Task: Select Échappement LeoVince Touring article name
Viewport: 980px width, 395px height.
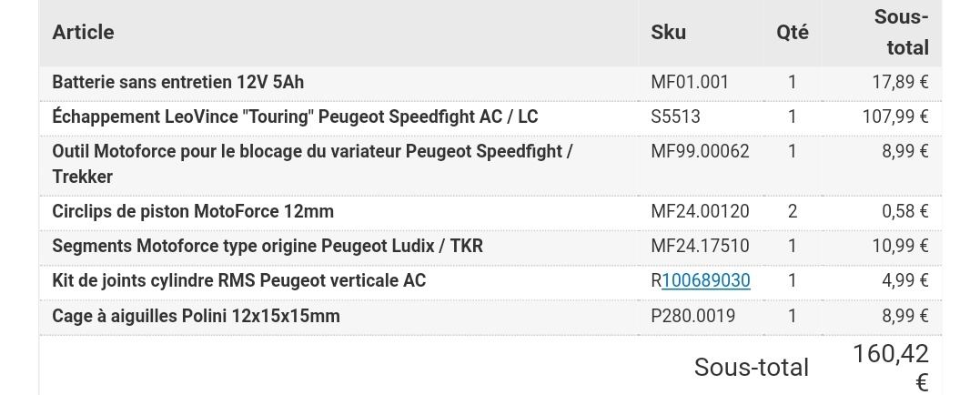Action: pos(295,116)
